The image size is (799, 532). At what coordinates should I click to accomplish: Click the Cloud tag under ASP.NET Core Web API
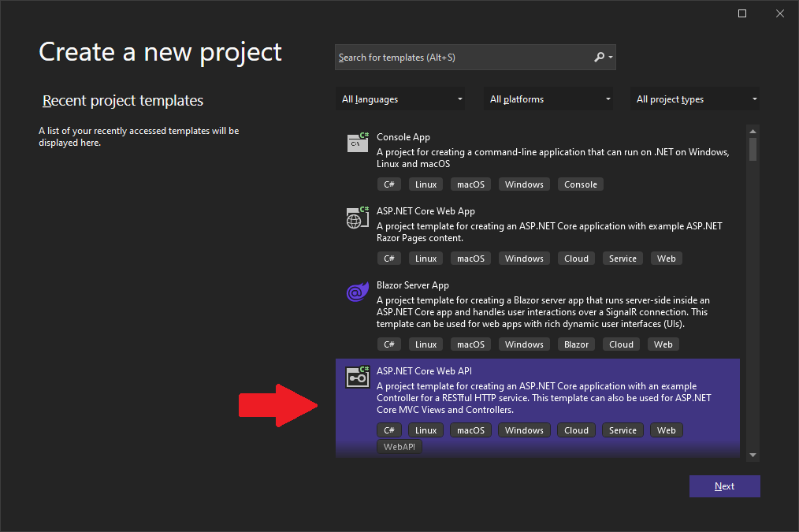(x=576, y=430)
